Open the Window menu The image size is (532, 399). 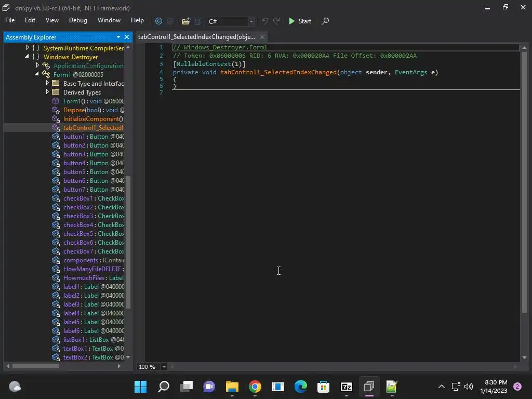(109, 20)
